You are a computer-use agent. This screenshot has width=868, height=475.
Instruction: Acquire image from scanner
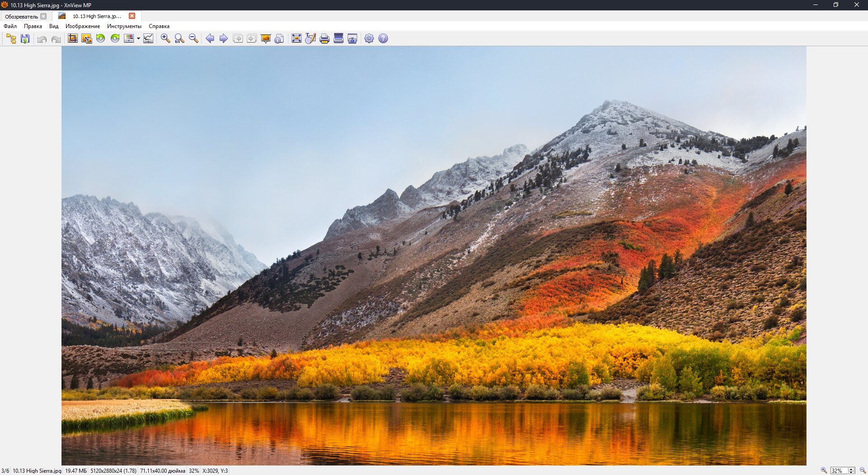339,38
